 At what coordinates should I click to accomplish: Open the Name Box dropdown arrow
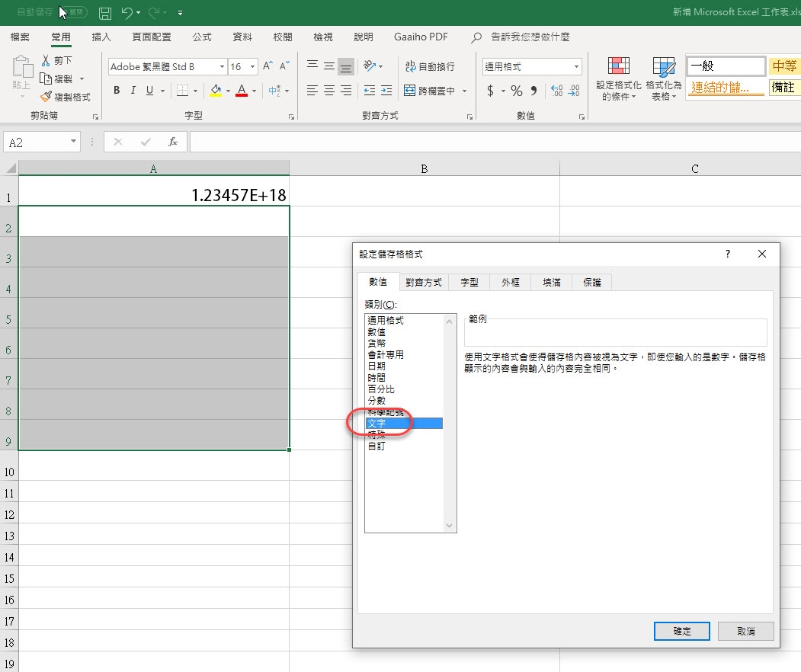click(x=73, y=142)
